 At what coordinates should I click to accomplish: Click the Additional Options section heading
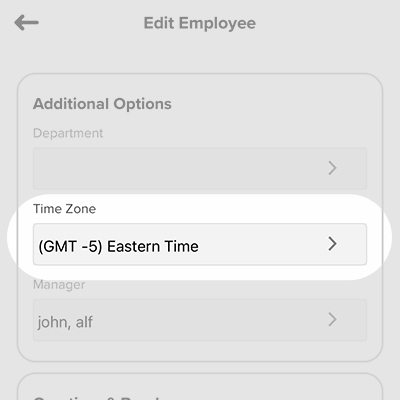pos(102,104)
